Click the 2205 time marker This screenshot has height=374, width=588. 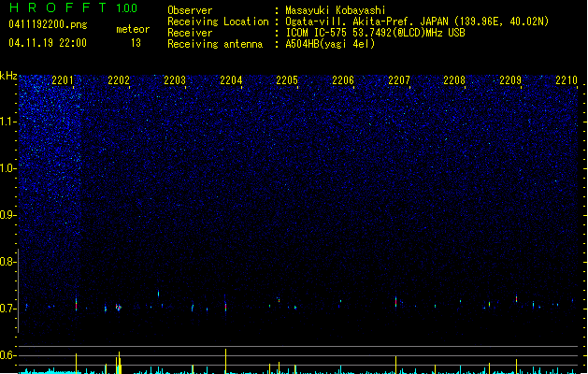click(x=287, y=80)
